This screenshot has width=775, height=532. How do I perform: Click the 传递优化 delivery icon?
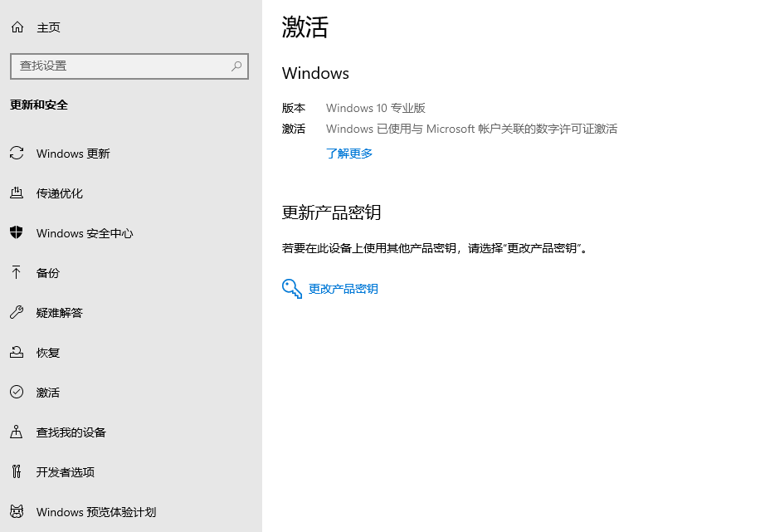click(x=17, y=193)
